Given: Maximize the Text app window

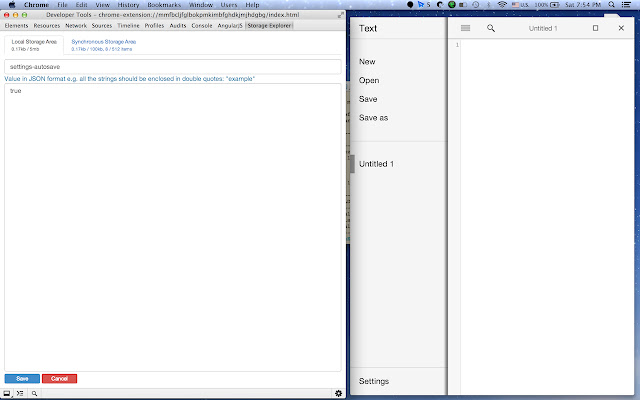Looking at the screenshot, I should coord(596,28).
